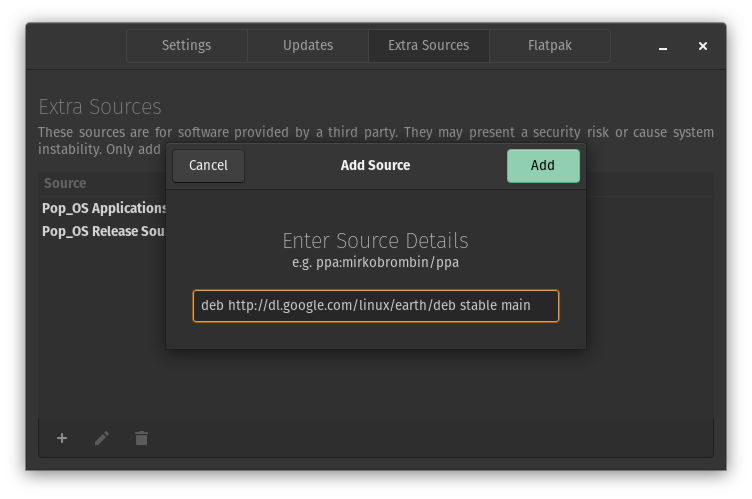Click the Add Source dialog title
This screenshot has width=752, height=499.
(376, 166)
